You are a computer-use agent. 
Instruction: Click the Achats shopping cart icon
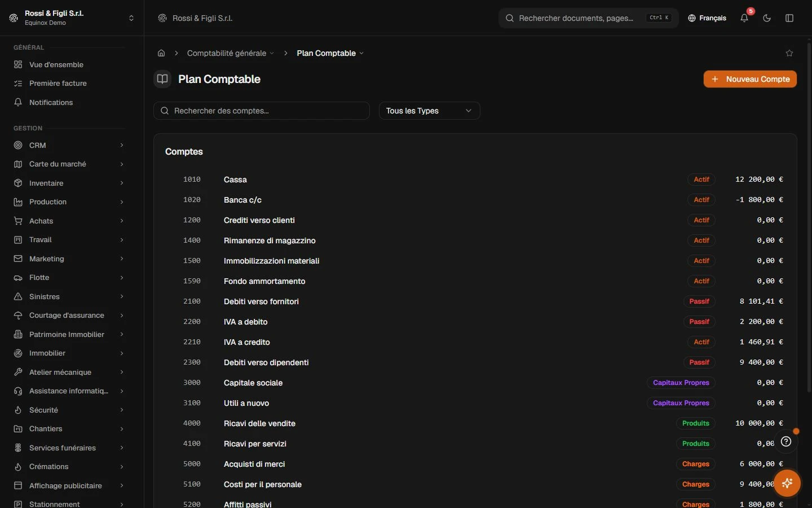18,221
